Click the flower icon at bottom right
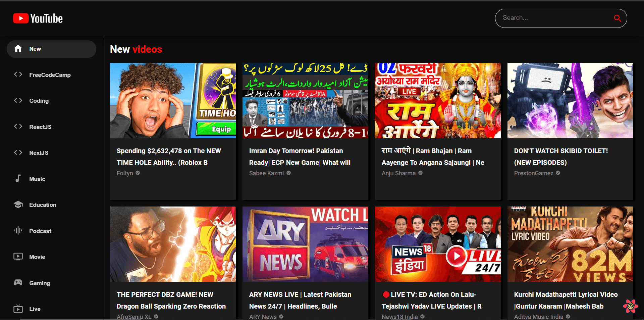The width and height of the screenshot is (644, 320). tap(631, 307)
